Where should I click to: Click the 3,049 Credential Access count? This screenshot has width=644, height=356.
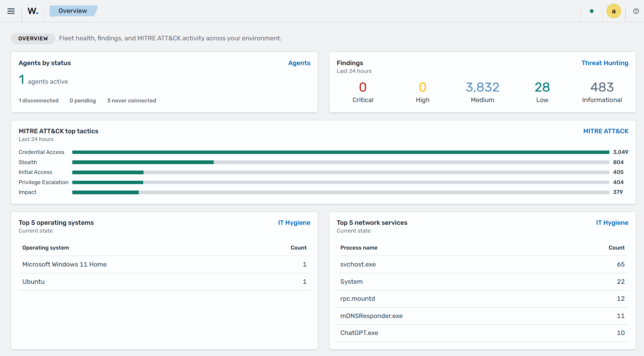[x=621, y=152]
